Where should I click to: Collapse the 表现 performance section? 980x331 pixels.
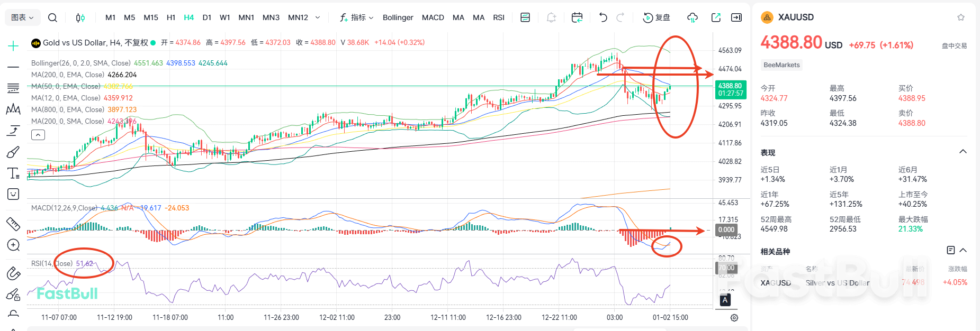(963, 152)
